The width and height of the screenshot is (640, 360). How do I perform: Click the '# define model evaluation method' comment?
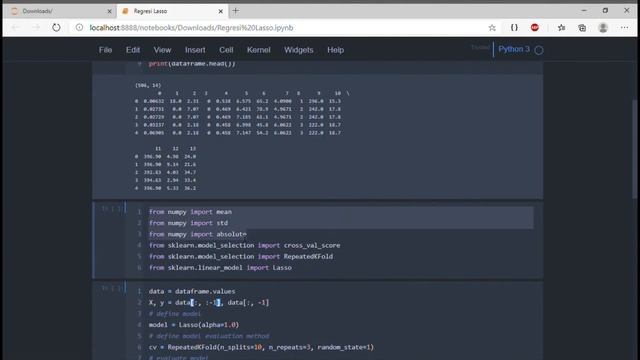coord(209,336)
